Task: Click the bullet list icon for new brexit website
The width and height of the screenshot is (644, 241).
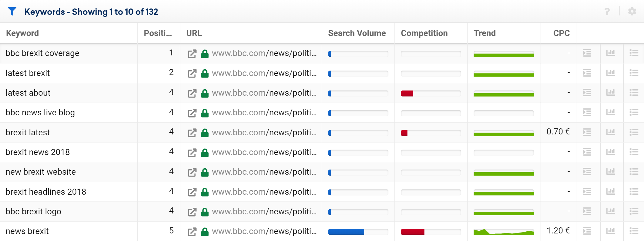Action: point(634,172)
